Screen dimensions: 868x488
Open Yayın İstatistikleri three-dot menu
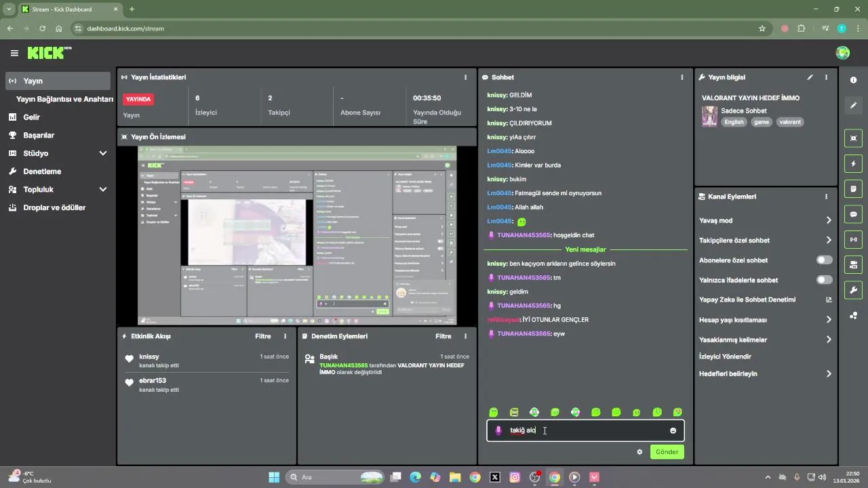[465, 77]
